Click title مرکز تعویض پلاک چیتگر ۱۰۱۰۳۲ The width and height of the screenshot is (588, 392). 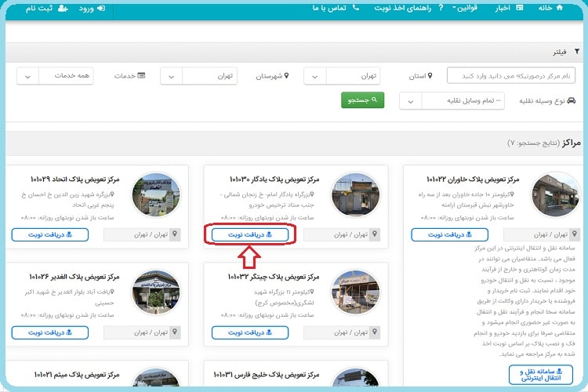274,277
